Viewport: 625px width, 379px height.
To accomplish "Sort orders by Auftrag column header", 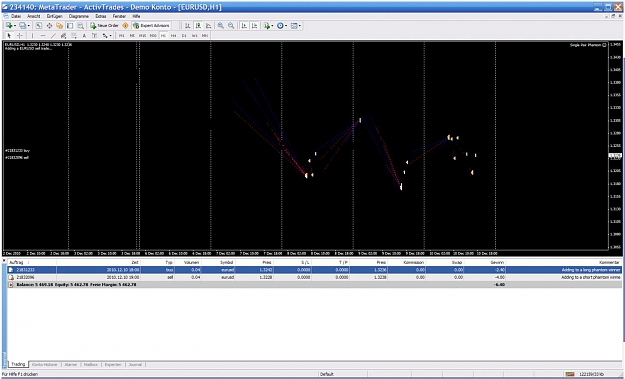I will (x=16, y=263).
